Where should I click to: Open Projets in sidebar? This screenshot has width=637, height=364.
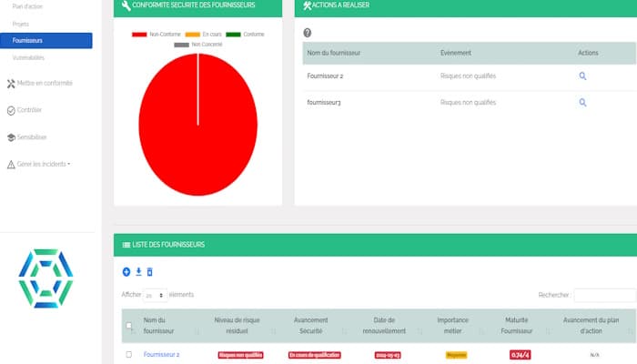click(x=20, y=24)
